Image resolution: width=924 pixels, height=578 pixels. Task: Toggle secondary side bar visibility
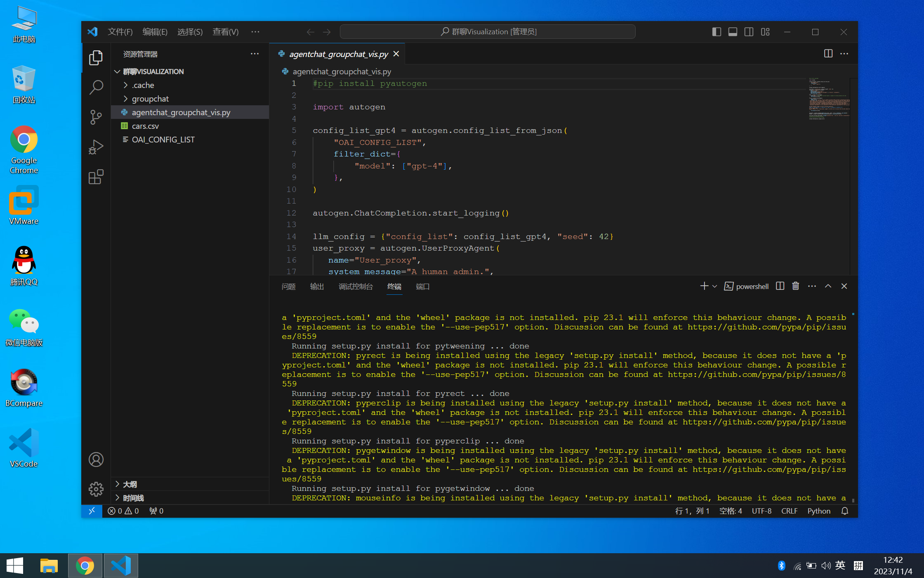(749, 32)
